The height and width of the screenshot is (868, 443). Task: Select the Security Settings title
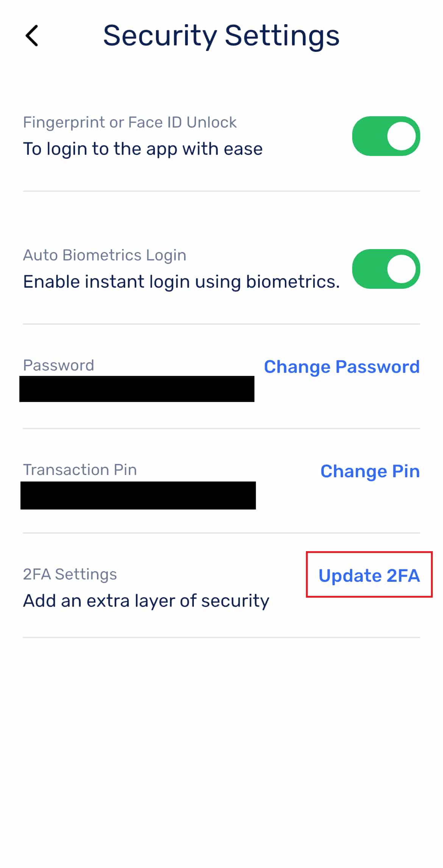click(221, 35)
